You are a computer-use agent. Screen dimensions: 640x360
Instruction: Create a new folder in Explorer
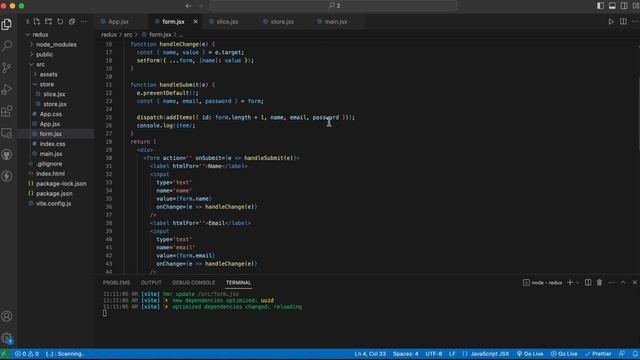pyautogui.click(x=49, y=22)
